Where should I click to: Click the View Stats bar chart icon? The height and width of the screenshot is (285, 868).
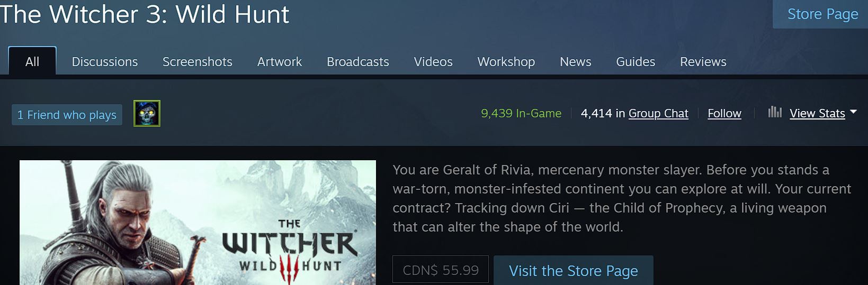coord(775,112)
